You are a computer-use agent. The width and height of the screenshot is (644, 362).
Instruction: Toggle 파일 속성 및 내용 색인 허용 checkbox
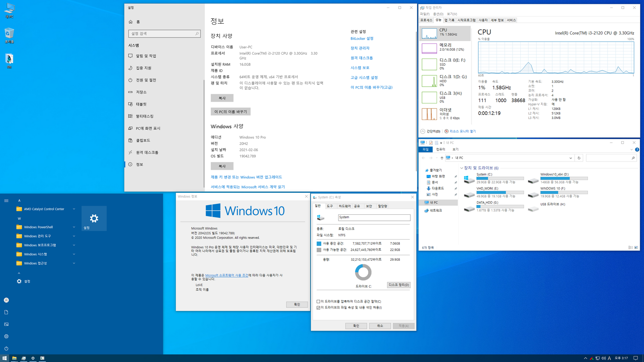[x=318, y=308]
